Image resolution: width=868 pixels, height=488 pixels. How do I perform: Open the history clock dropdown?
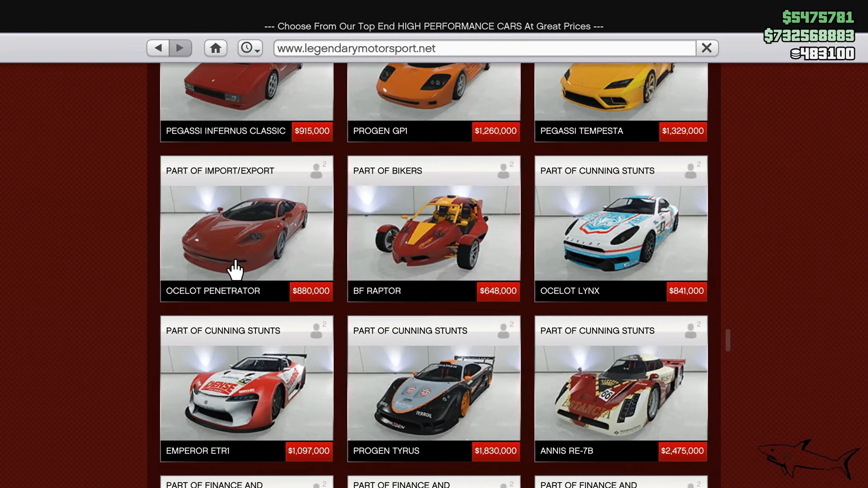point(250,48)
